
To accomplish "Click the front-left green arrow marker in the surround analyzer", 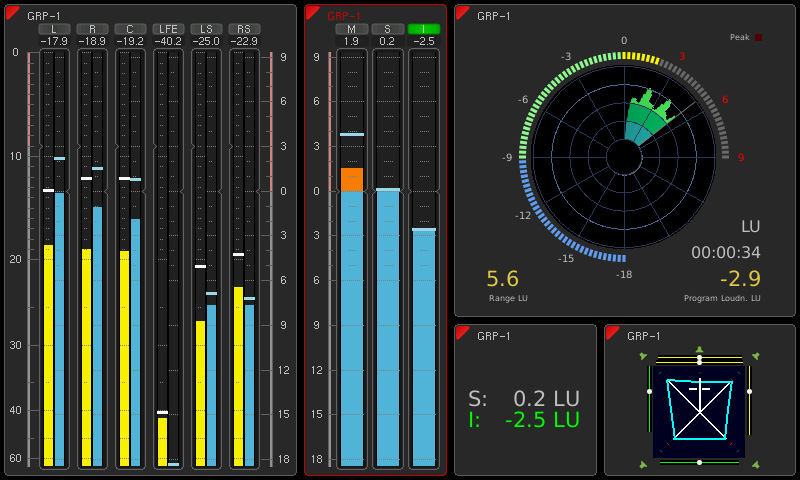I will [643, 356].
